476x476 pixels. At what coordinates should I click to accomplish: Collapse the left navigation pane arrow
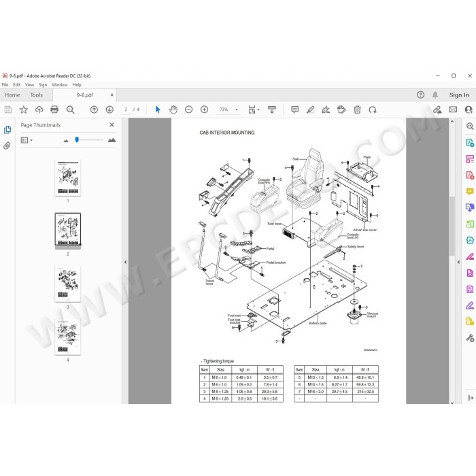click(125, 262)
